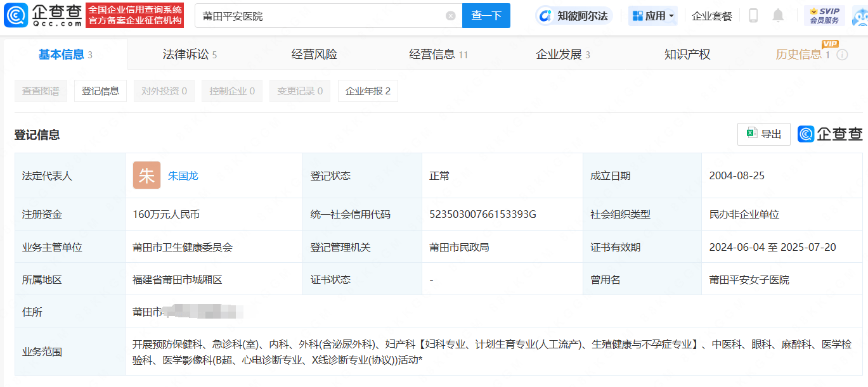Switch to the 法律诉讼 tab
Screen dimensions: 868x387
190,54
